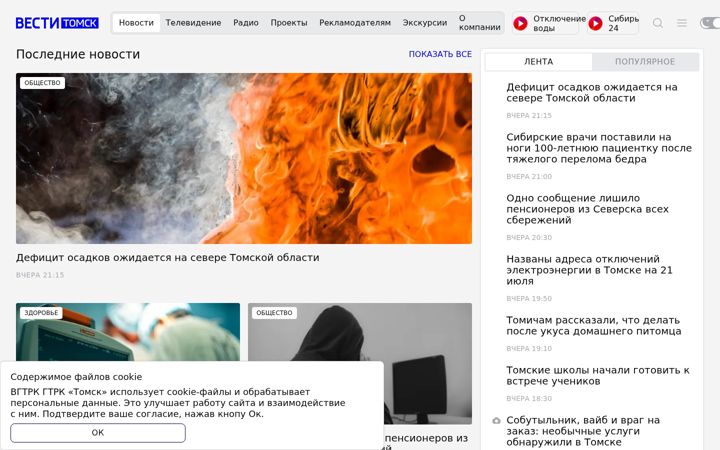
Task: Click the Показать все link
Action: 440,54
